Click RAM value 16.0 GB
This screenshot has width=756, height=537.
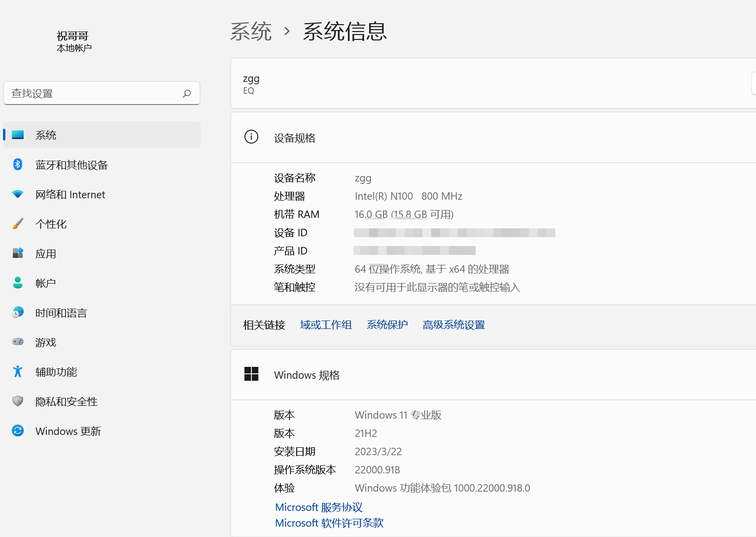click(404, 215)
